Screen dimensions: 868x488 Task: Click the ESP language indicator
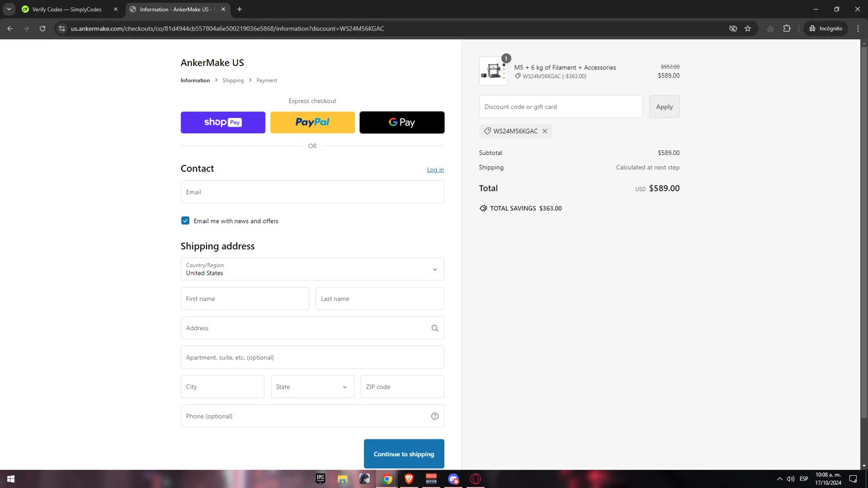(x=804, y=479)
